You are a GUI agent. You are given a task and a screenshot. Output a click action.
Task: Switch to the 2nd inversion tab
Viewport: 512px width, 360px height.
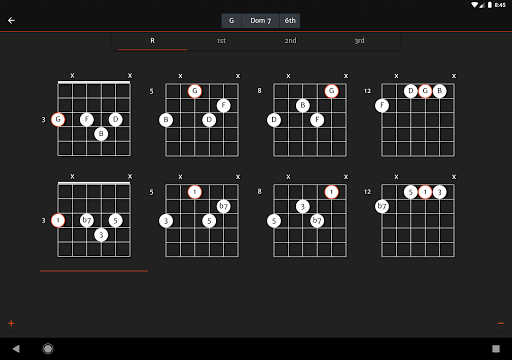tap(290, 41)
